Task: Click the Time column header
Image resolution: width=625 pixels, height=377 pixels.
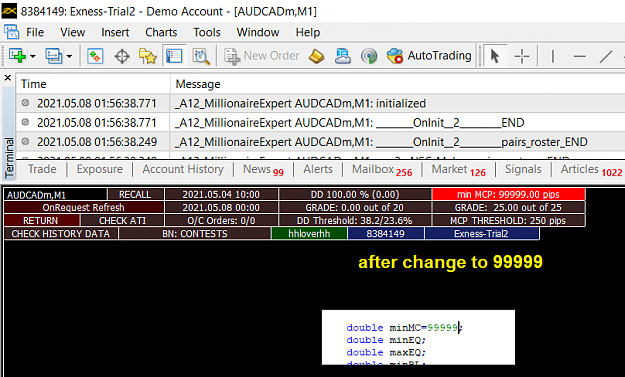Action: click(x=93, y=84)
